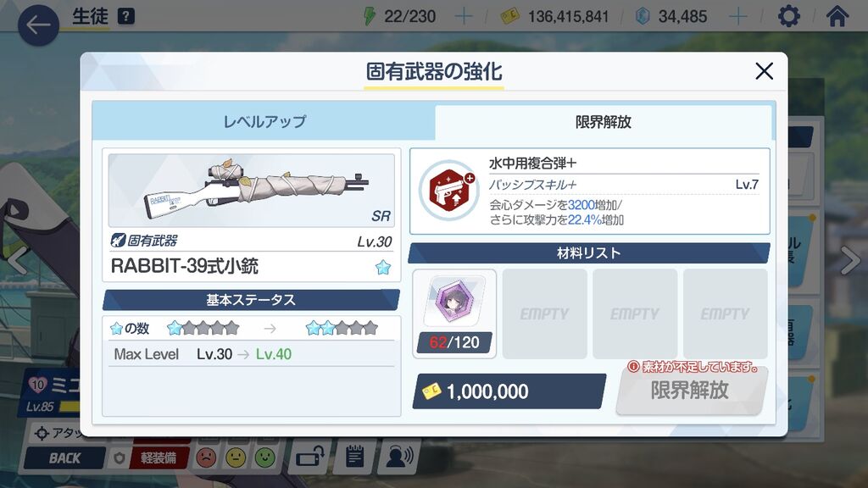Close the 固有武器の強化 dialog
Screen dimensions: 868x488
click(x=764, y=71)
